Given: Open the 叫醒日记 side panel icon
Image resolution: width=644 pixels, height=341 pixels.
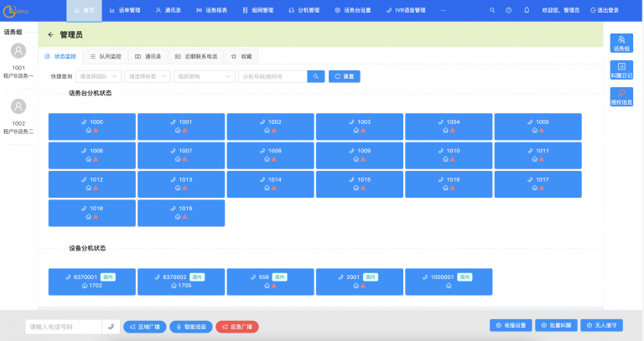Looking at the screenshot, I should pyautogui.click(x=621, y=70).
